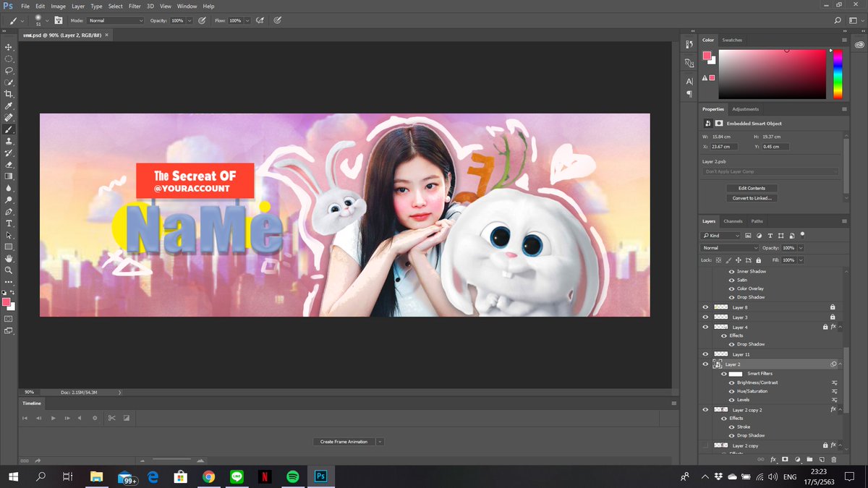Open the Window menu
The width and height of the screenshot is (868, 488).
(187, 6)
